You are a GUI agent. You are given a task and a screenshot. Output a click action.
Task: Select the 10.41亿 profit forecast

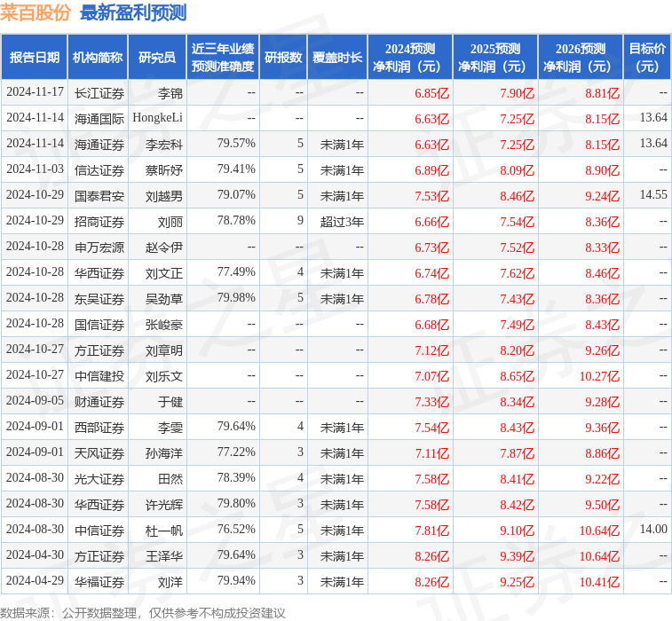coord(599,582)
